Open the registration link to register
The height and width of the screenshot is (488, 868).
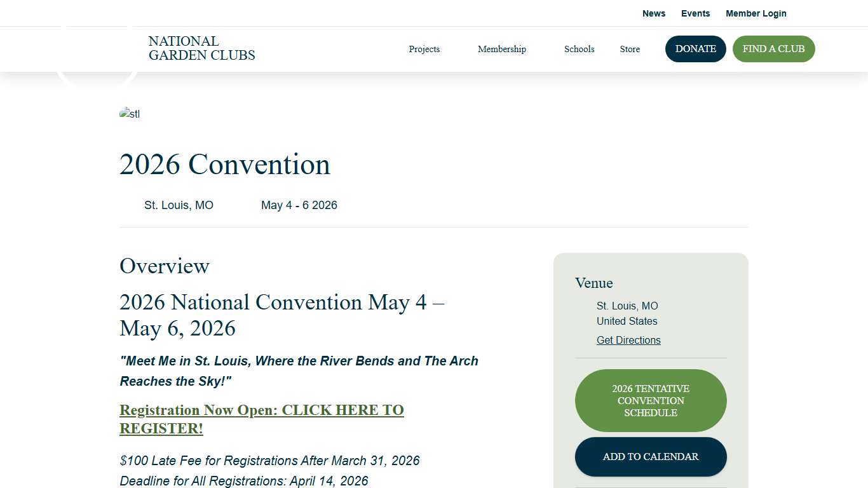point(261,418)
